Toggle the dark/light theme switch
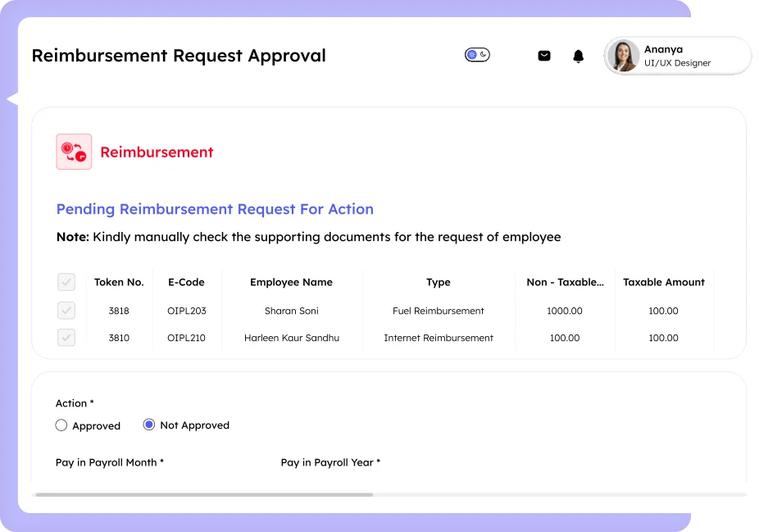Image resolution: width=759 pixels, height=532 pixels. pos(477,55)
